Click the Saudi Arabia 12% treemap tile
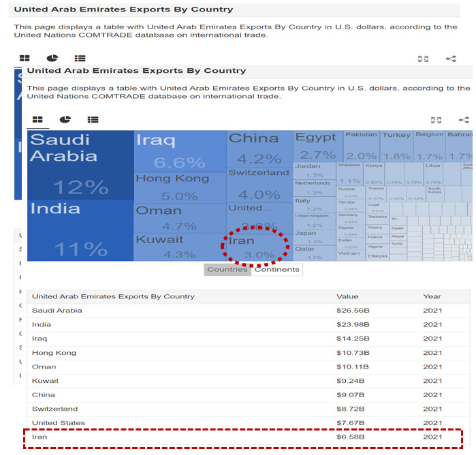The width and height of the screenshot is (476, 455). tap(80, 165)
